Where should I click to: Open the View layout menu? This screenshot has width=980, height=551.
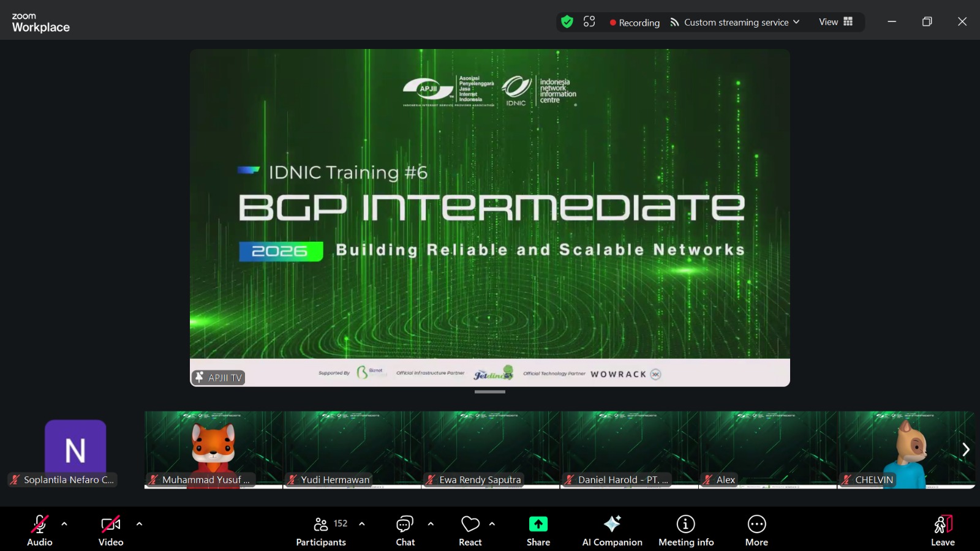835,22
